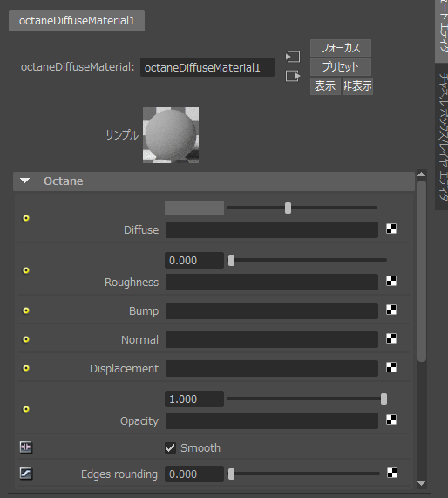Open the Channel Box/Layer Editor side tab

click(x=442, y=137)
